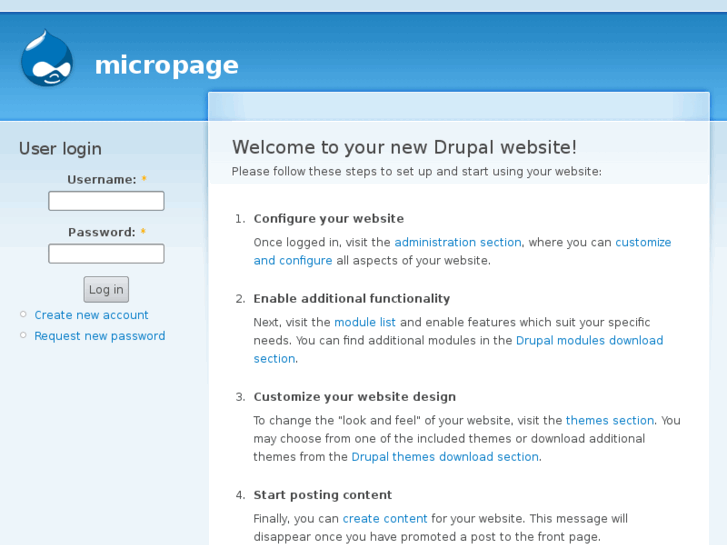Click the Log in button
The image size is (727, 545).
click(106, 289)
